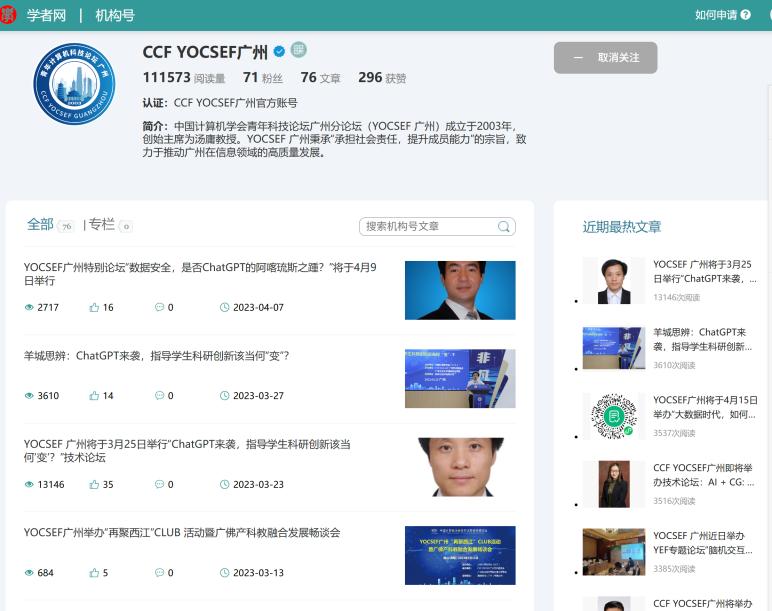Open hot article CCF YOCSEF广州即将举办技术论坛
Screen dimensions: 772x611
704,475
